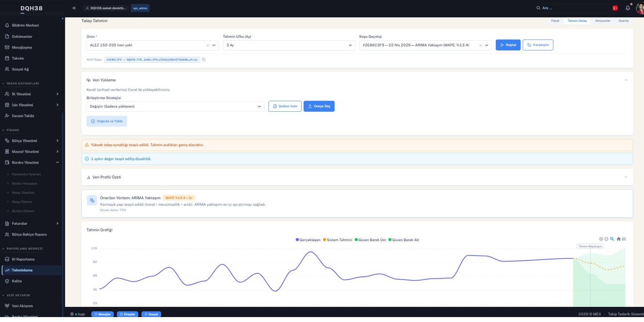Zoom in on the forecast chart
644x322 pixels.
point(601,239)
